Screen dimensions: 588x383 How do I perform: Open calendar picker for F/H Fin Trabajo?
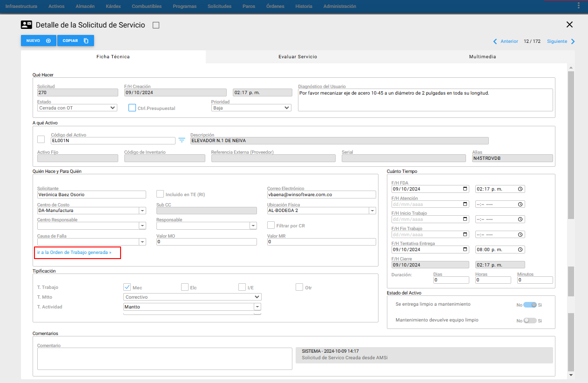tap(465, 234)
